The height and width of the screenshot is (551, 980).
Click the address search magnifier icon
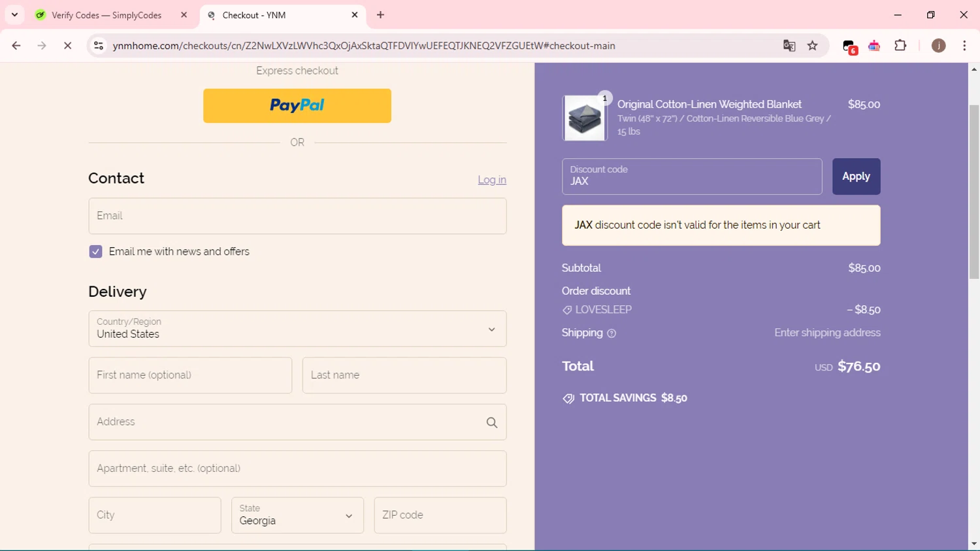click(x=492, y=423)
